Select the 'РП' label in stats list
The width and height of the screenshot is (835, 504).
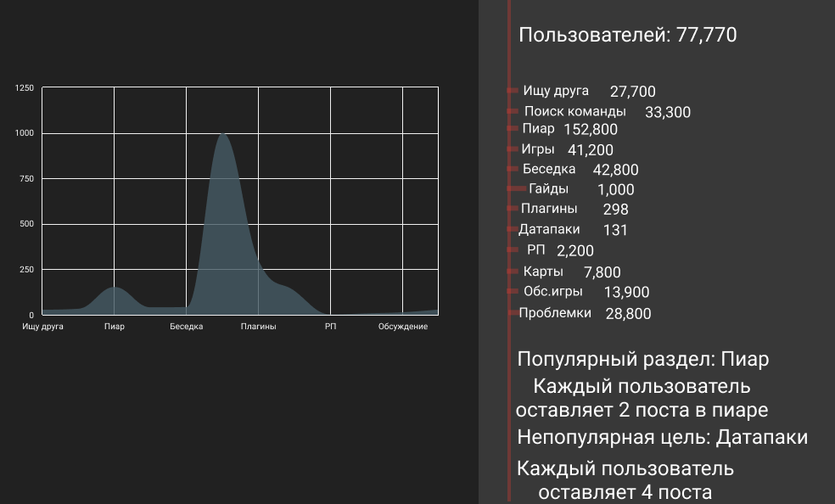536,249
